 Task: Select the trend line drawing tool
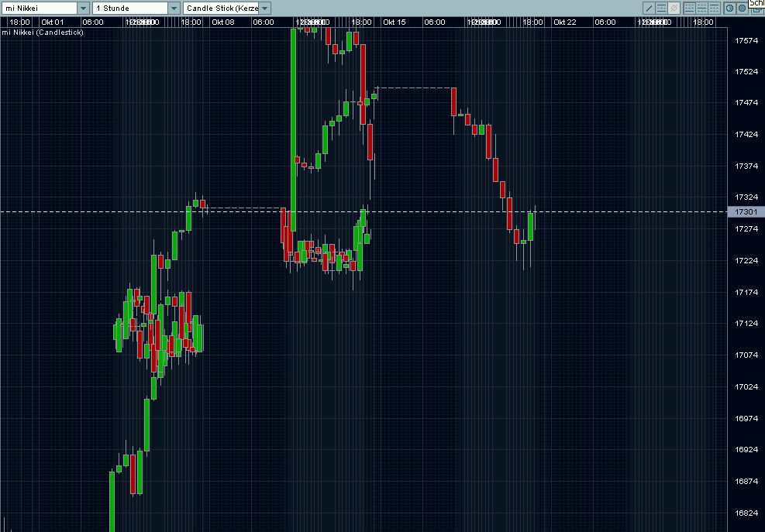pos(649,9)
